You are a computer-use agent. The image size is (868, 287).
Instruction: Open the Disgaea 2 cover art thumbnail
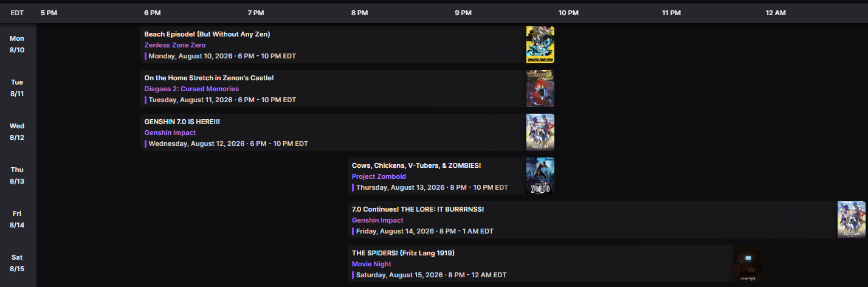coord(540,88)
